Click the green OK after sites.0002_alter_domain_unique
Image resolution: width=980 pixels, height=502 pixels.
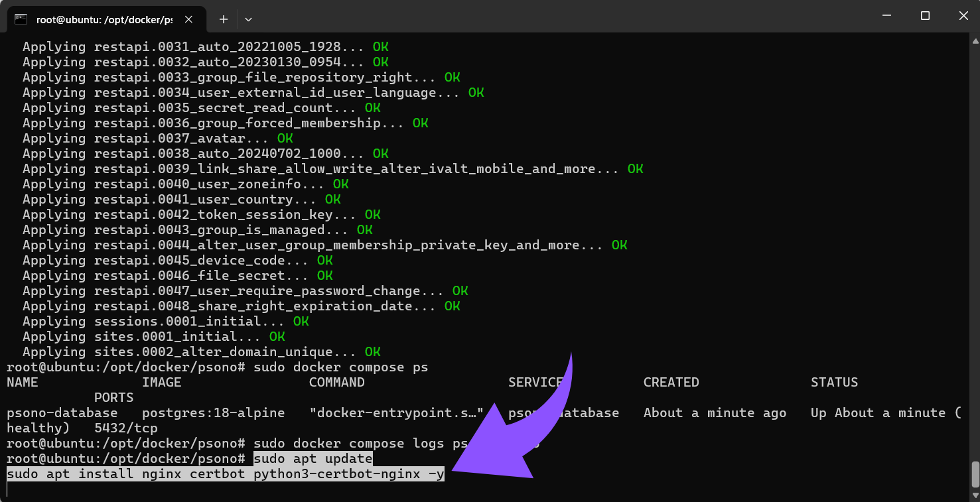pyautogui.click(x=372, y=352)
